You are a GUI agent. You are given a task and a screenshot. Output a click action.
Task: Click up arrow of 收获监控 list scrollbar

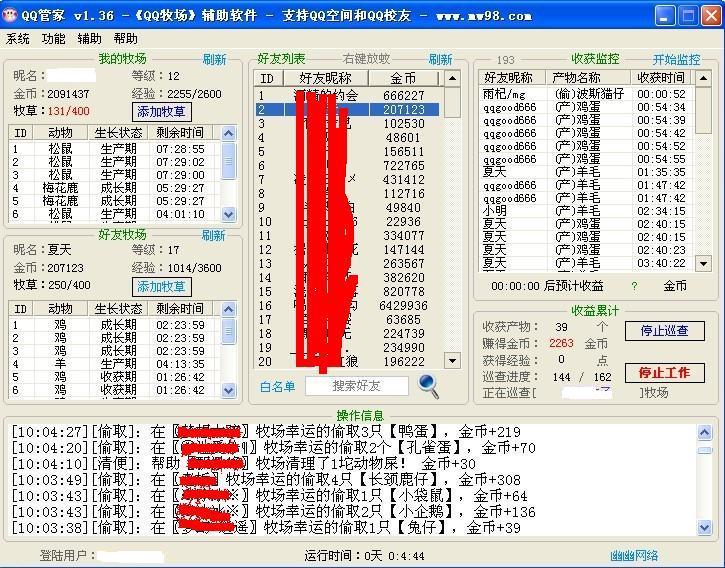tap(703, 78)
